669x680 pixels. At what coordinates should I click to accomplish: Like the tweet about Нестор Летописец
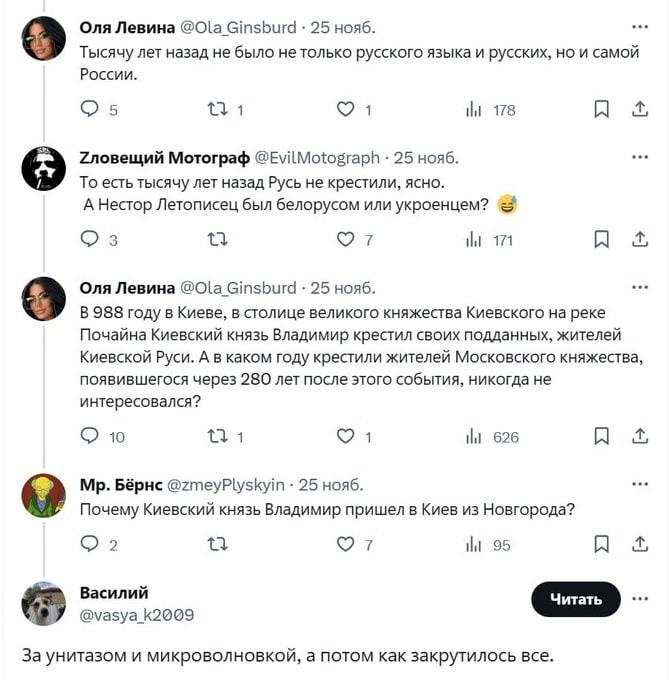click(346, 239)
